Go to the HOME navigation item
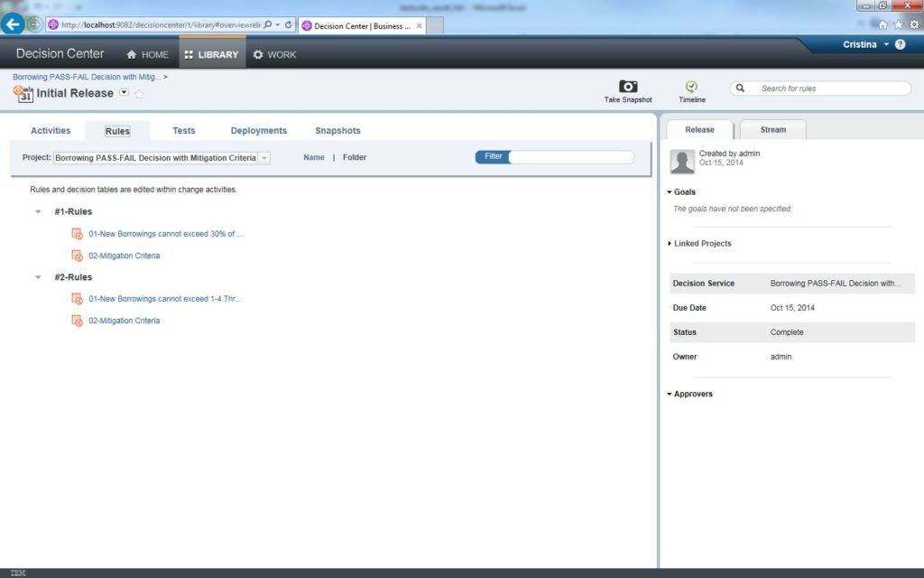 [147, 54]
